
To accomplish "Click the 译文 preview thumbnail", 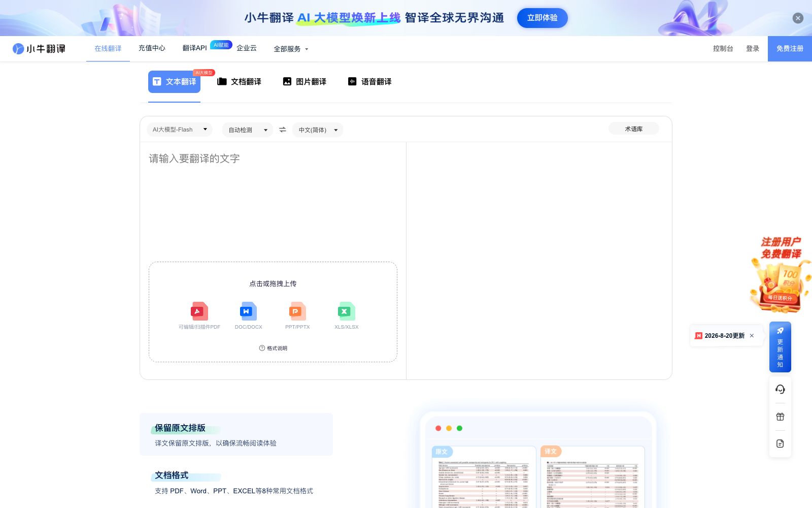I will (593, 477).
